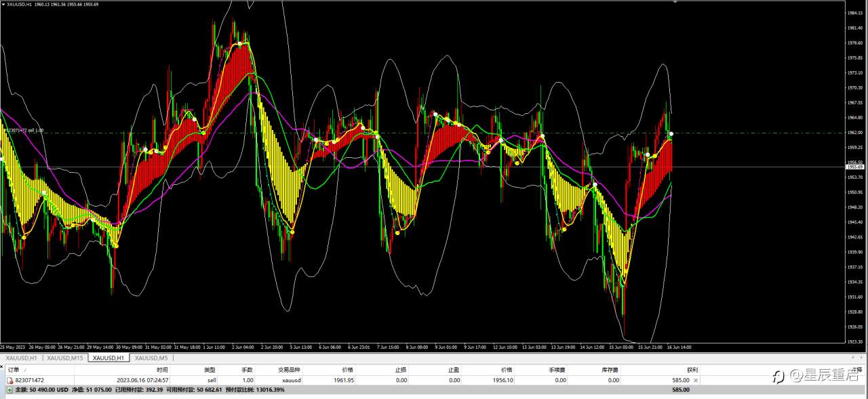Image resolution: width=868 pixels, height=399 pixels.
Task: Click the 注释 column header
Action: 857,371
